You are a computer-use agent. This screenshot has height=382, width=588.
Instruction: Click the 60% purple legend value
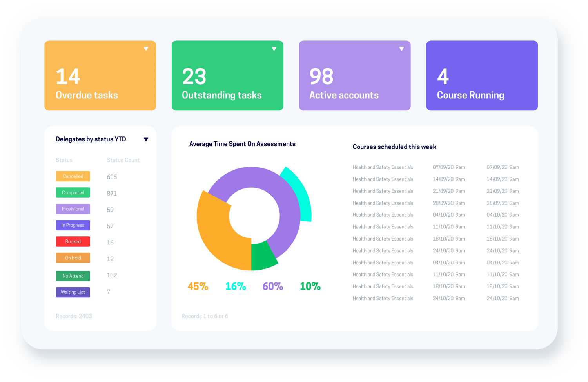[273, 286]
